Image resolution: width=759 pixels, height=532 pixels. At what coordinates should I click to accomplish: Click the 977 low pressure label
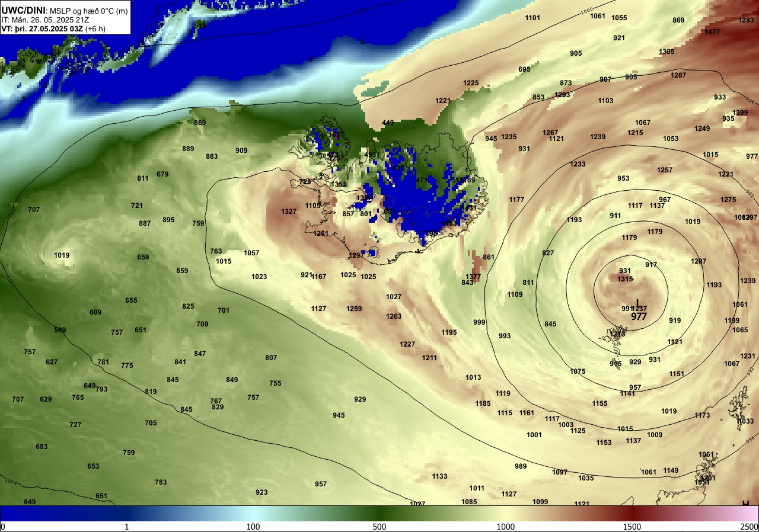click(x=639, y=317)
